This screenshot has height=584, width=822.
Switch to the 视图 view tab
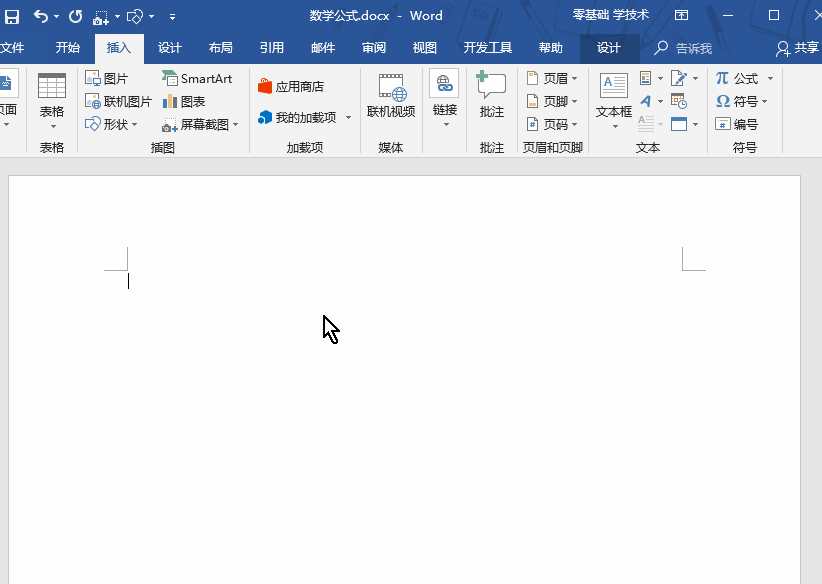pyautogui.click(x=424, y=48)
